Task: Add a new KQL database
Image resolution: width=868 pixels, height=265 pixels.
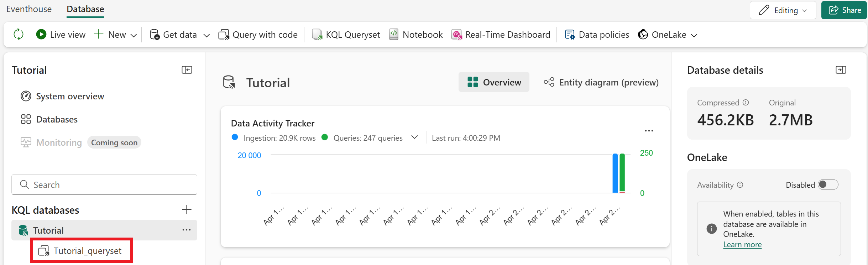Action: coord(187,209)
